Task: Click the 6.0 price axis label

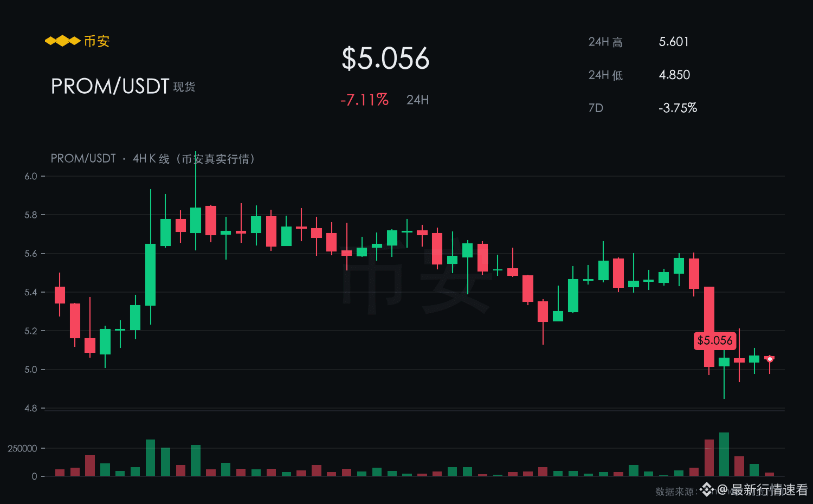Action: coord(31,176)
